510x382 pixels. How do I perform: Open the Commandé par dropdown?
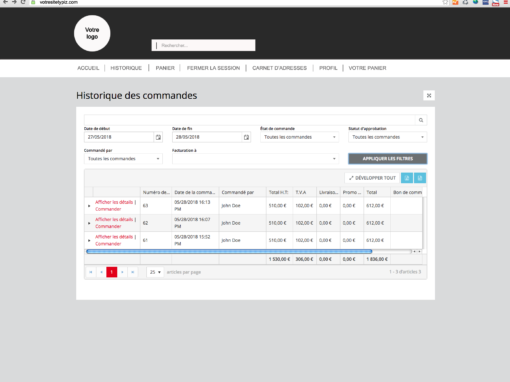point(123,159)
